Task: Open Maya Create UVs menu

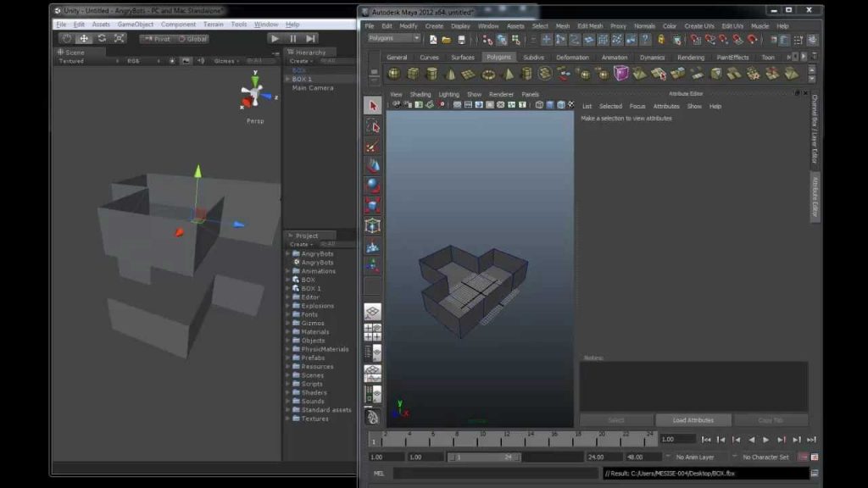Action: (x=698, y=26)
